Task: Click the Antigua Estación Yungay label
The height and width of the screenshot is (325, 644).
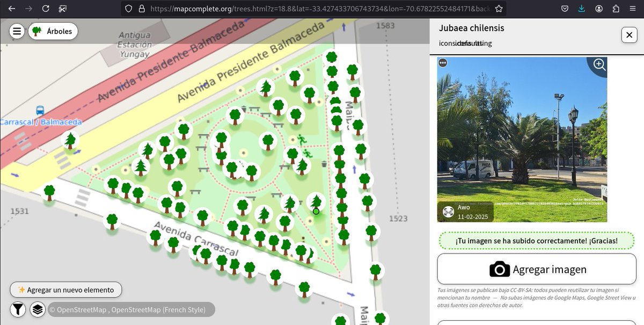Action: coord(134,45)
